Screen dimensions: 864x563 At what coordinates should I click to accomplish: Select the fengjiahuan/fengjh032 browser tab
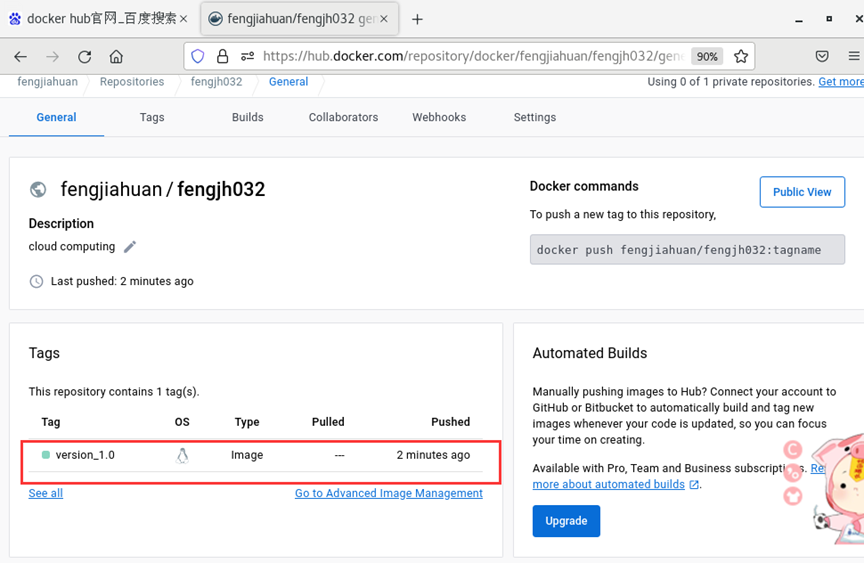click(x=300, y=19)
